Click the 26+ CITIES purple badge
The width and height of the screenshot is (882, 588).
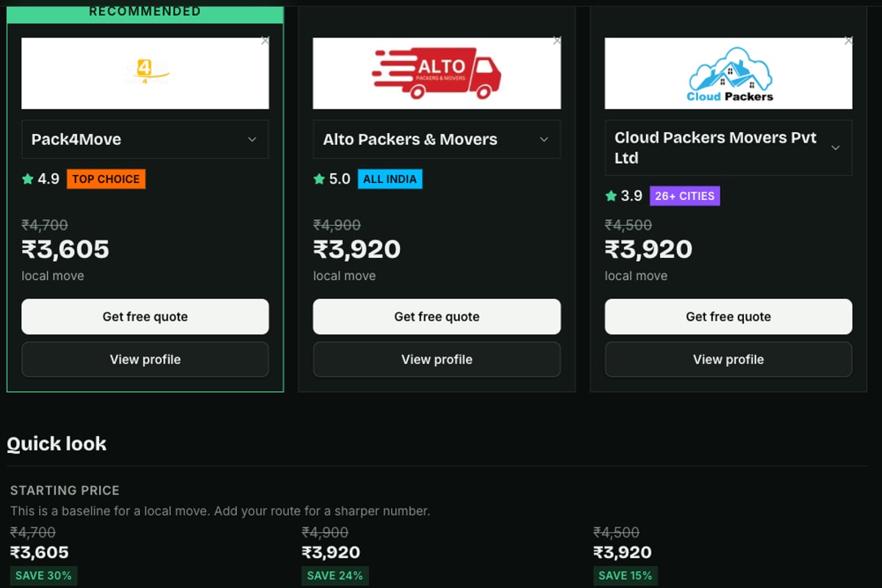point(685,196)
